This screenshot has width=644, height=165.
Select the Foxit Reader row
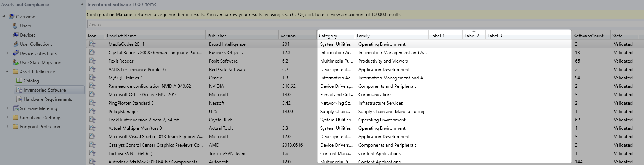[x=365, y=61]
